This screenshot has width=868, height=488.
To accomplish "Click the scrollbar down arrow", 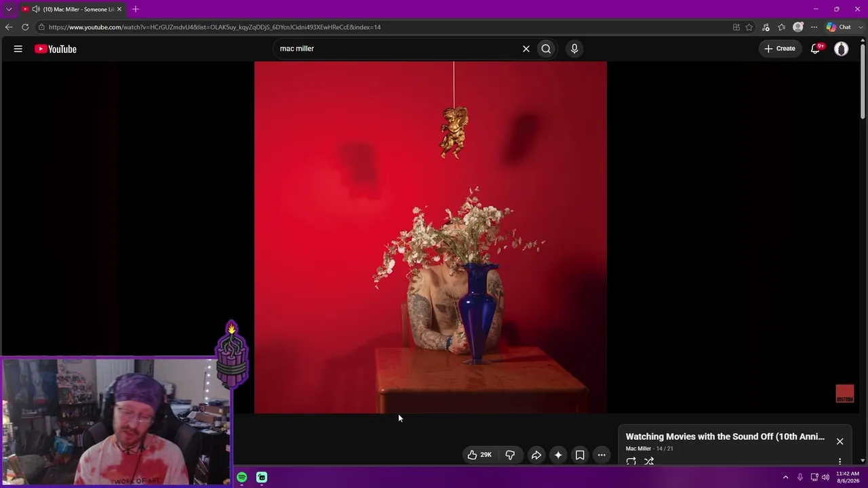I will (863, 460).
